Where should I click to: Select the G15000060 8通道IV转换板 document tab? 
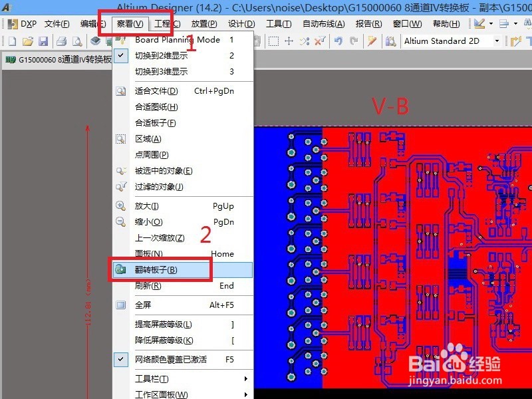coord(58,60)
